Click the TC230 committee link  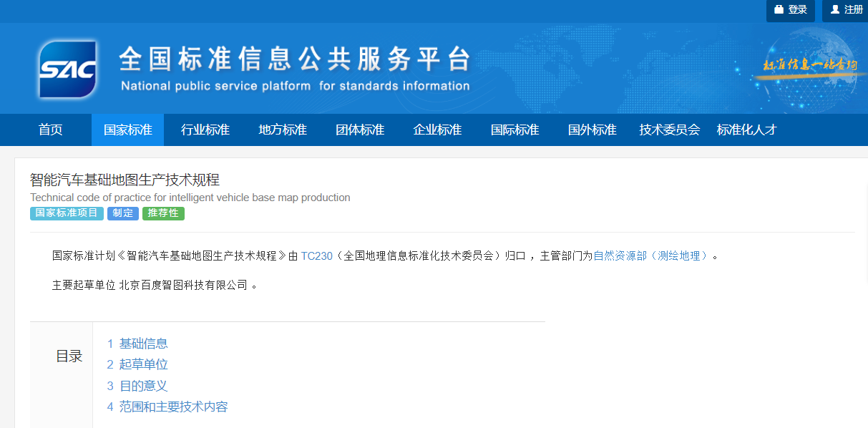pyautogui.click(x=316, y=256)
